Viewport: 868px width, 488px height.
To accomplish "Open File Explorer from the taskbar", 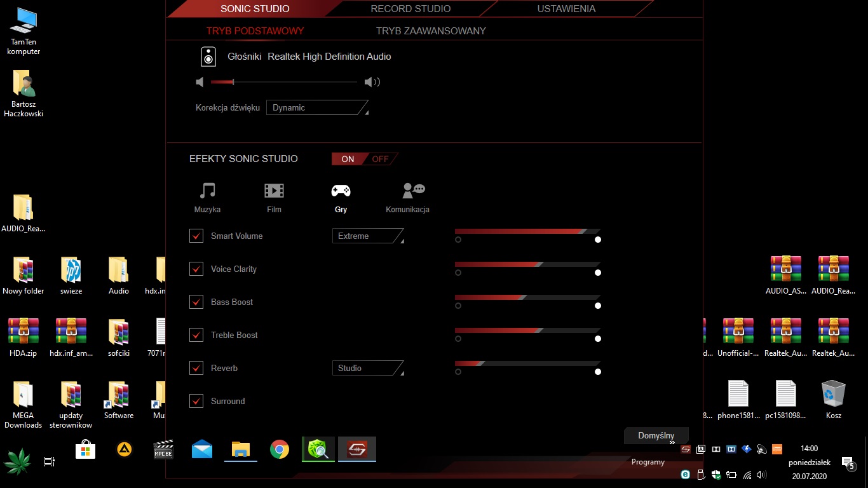I will 241,449.
